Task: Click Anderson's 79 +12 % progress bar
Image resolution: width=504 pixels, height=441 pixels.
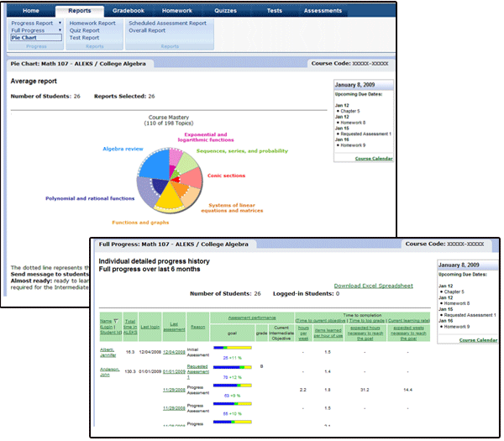Action: click(233, 367)
